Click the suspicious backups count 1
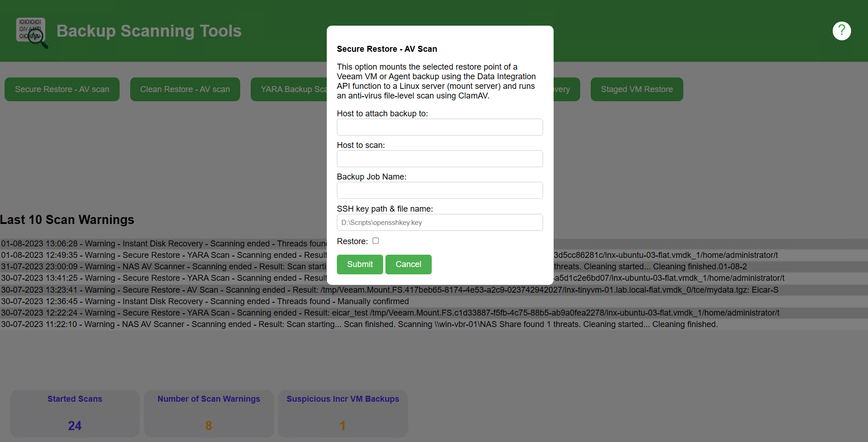 pyautogui.click(x=343, y=426)
